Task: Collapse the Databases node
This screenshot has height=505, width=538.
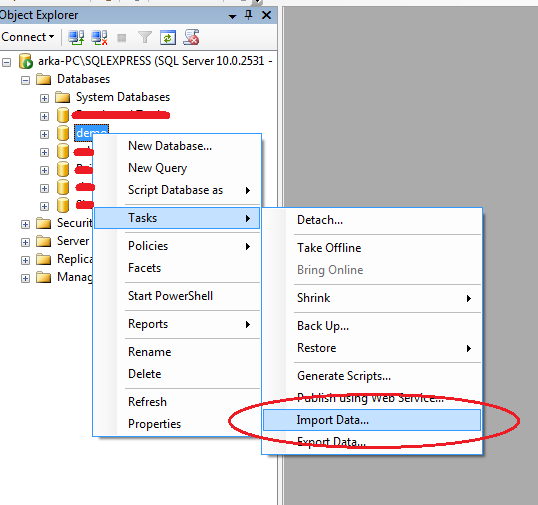Action: click(25, 81)
